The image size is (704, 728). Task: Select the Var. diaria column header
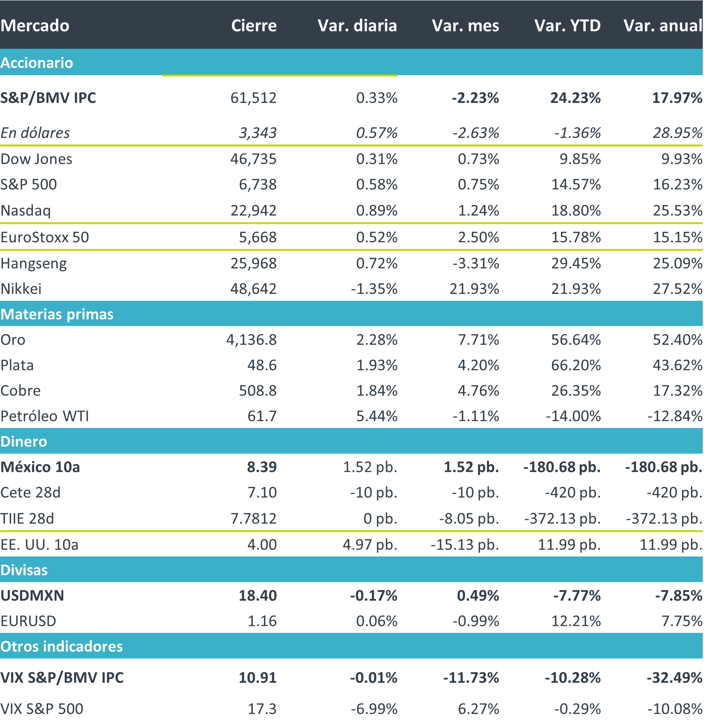point(357,26)
